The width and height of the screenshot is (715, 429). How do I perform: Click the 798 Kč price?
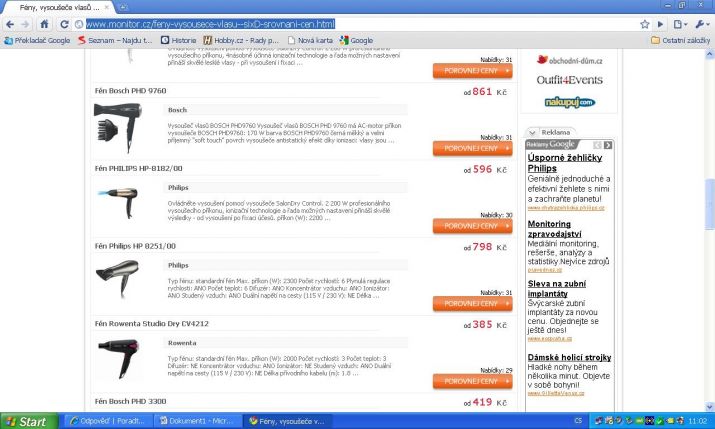(485, 247)
